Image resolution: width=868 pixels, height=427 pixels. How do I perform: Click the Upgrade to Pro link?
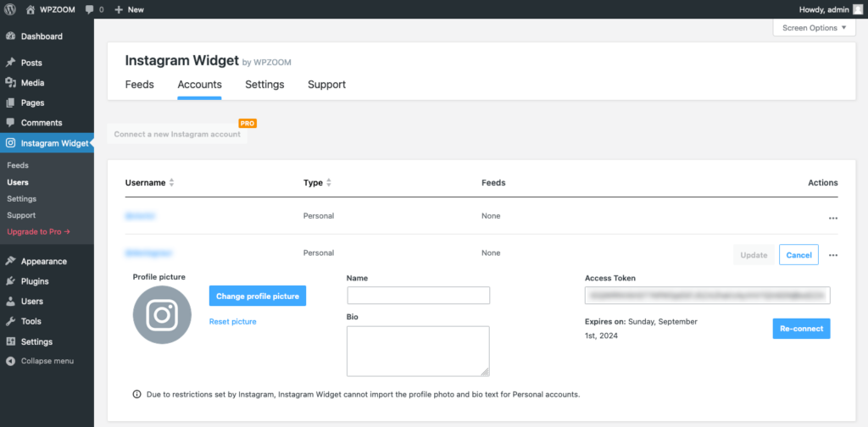pyautogui.click(x=39, y=232)
